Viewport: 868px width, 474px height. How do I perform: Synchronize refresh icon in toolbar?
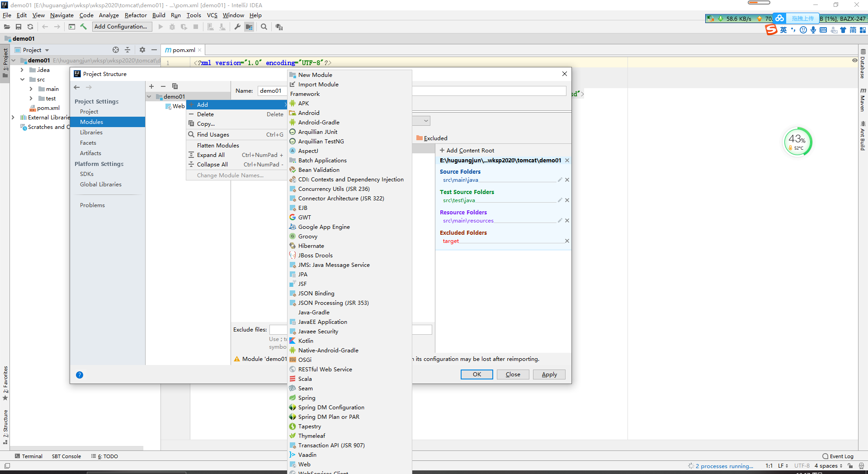[30, 27]
